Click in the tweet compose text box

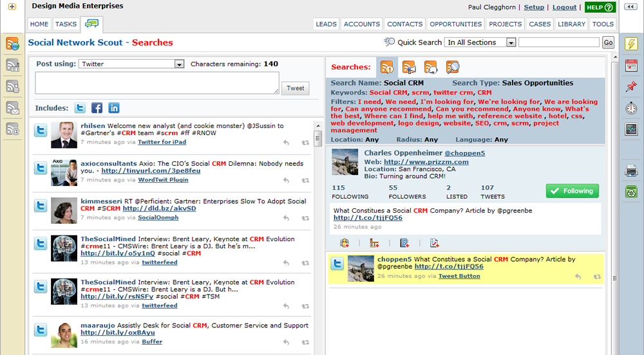click(157, 83)
